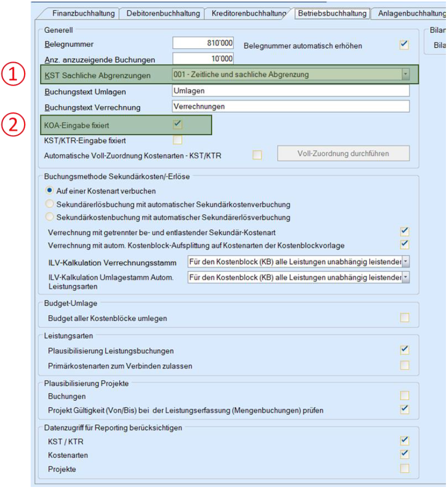Open the Debitorenbuchhaltung tab
Screen dimensions: 448x489
pos(163,13)
